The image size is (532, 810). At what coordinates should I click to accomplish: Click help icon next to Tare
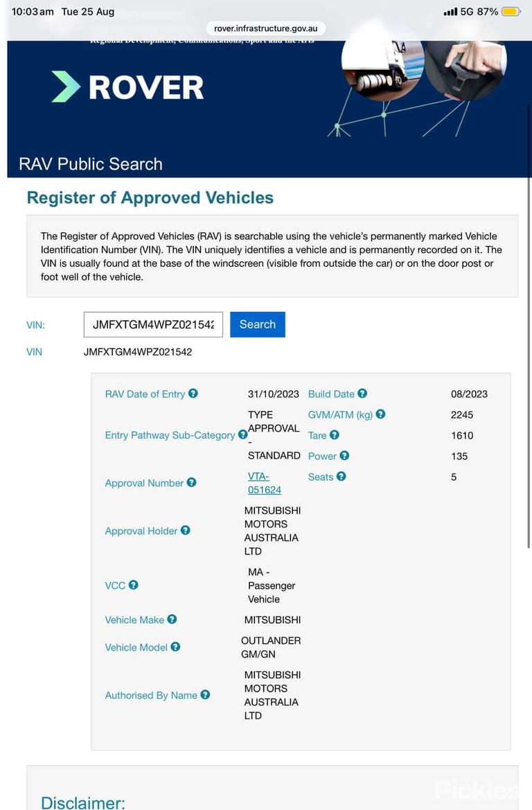pos(335,434)
